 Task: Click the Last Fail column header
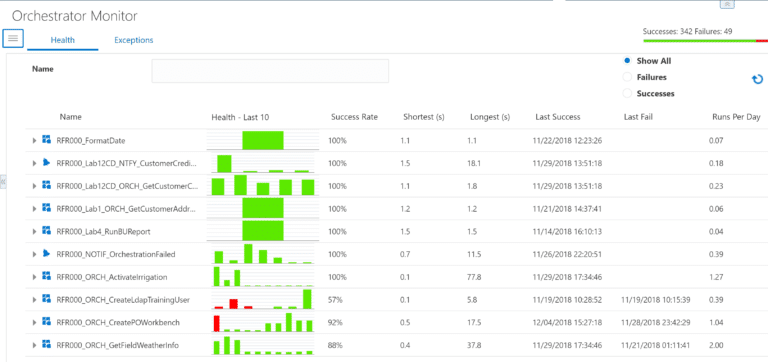[638, 117]
